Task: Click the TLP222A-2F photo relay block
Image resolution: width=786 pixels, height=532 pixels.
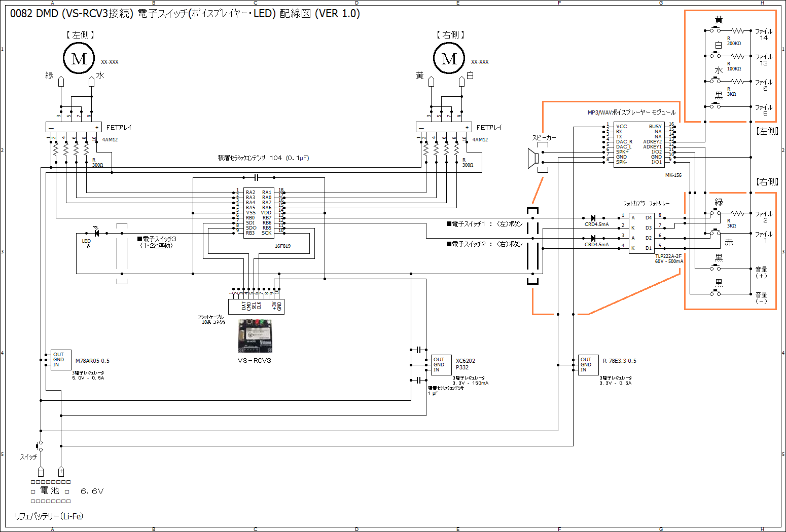Action: pyautogui.click(x=641, y=233)
